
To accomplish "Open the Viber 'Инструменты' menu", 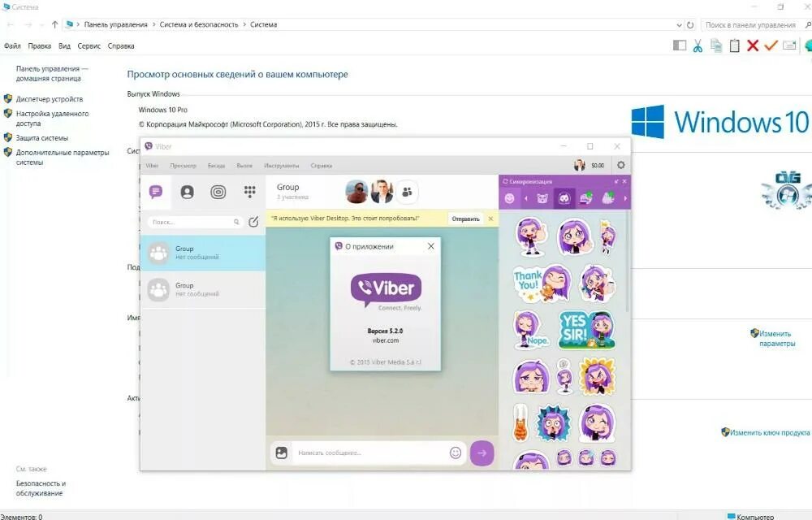I will pyautogui.click(x=281, y=166).
